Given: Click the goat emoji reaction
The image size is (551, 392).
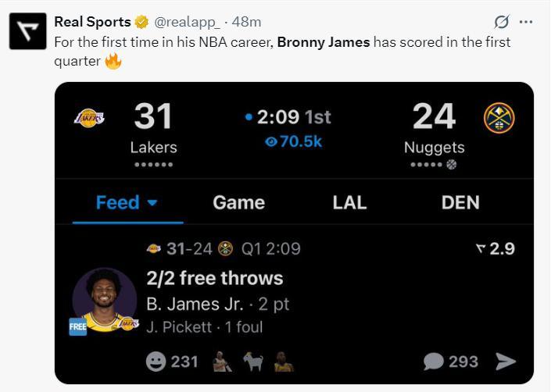Looking at the screenshot, I should tap(253, 362).
